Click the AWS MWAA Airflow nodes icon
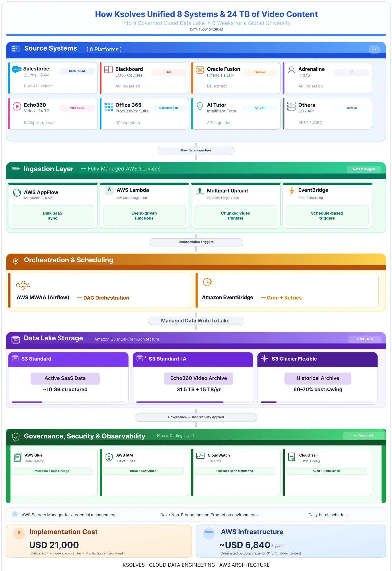 [x=23, y=285]
